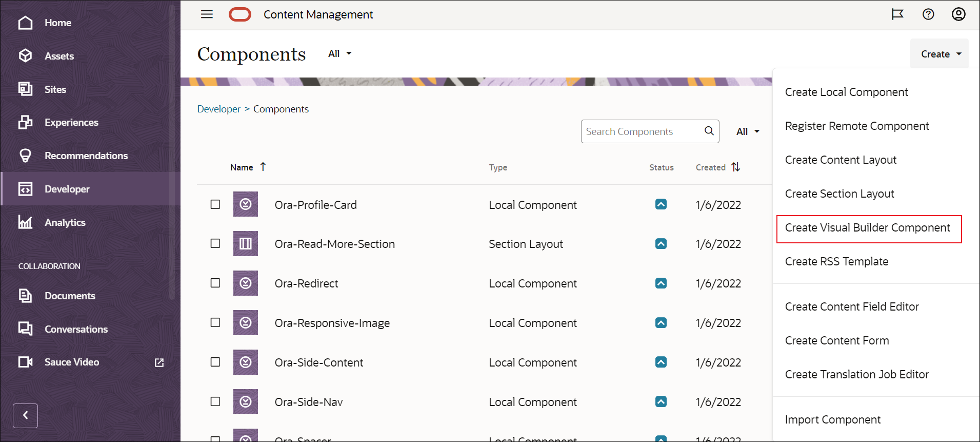Open the Ora-Read-More-Section name
Viewport: 980px width, 442px height.
click(x=335, y=244)
